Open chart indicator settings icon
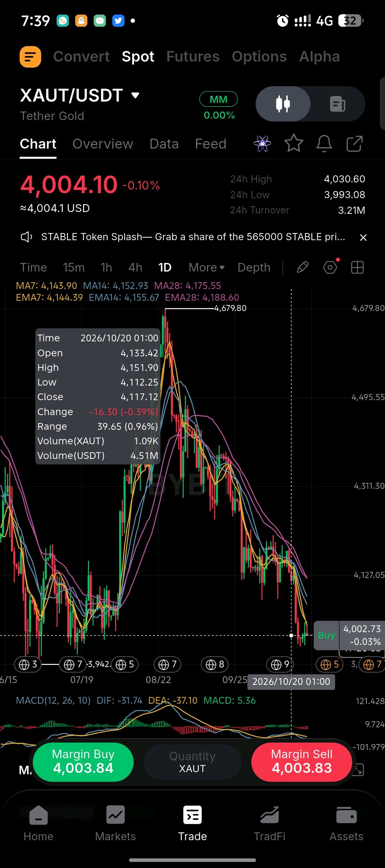Image resolution: width=385 pixels, height=868 pixels. [330, 267]
